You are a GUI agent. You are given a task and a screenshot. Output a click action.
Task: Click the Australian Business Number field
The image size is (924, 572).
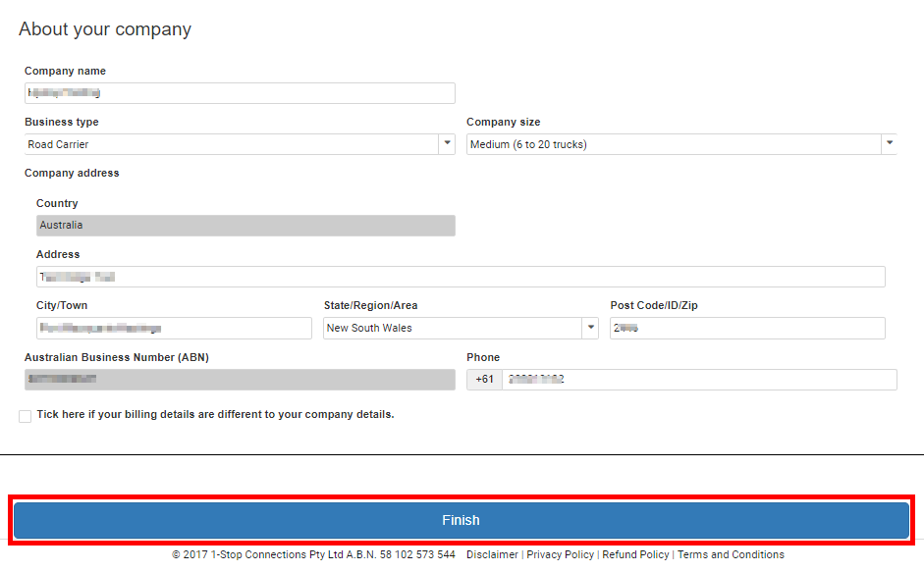coord(240,380)
